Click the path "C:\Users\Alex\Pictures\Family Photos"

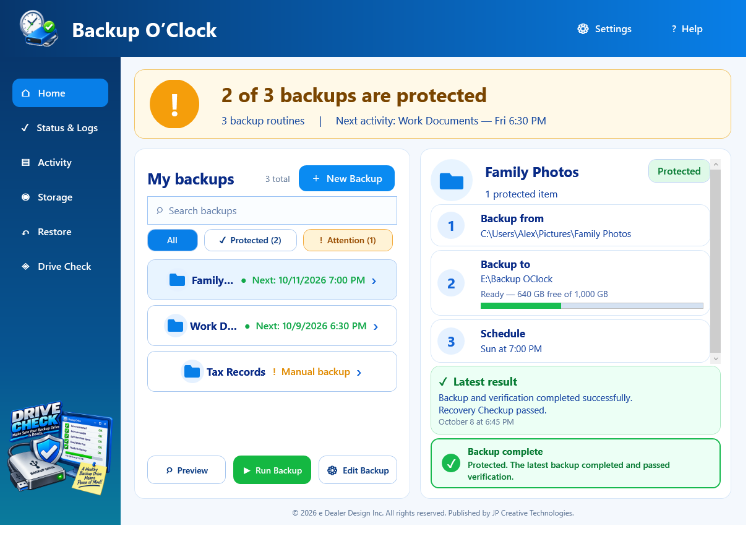pyautogui.click(x=556, y=234)
